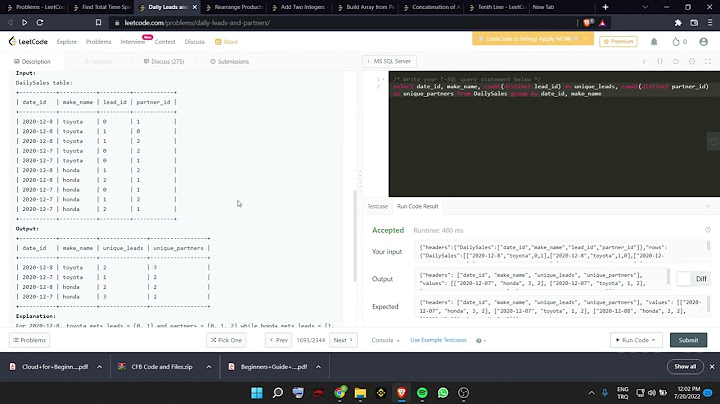
Task: Open Windows Start menu
Action: point(257,393)
